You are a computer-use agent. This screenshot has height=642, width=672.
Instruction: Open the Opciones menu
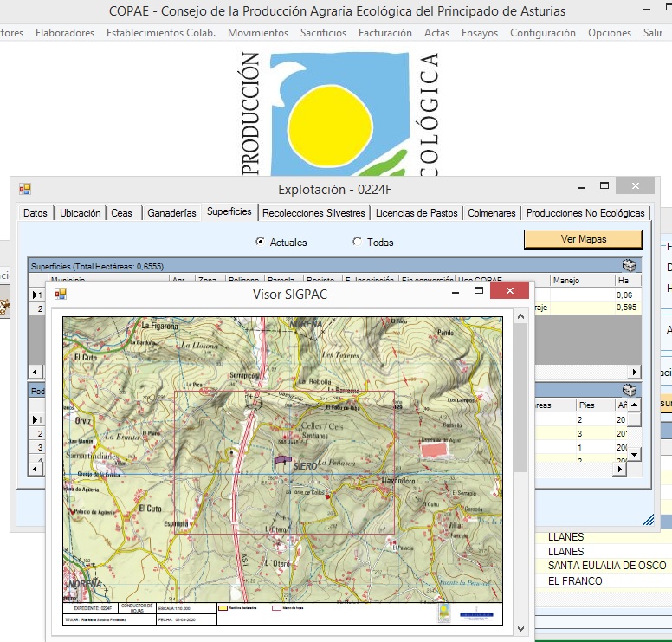coord(610,33)
